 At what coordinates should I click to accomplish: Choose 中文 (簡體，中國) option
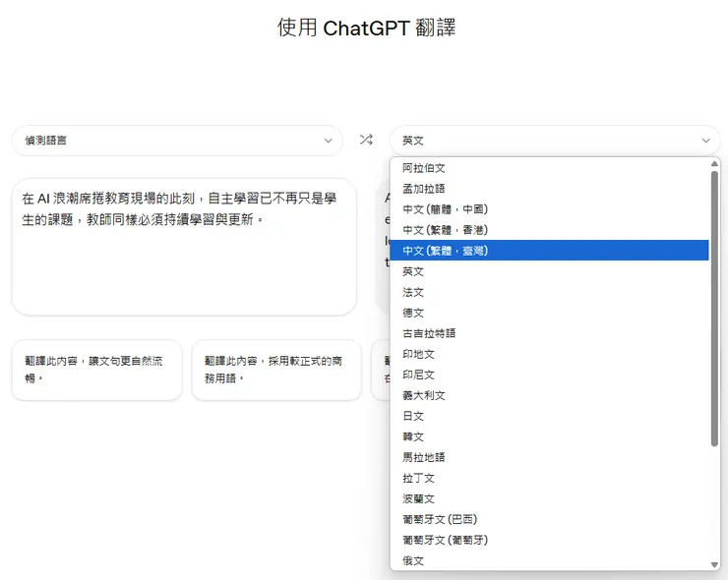click(x=550, y=209)
